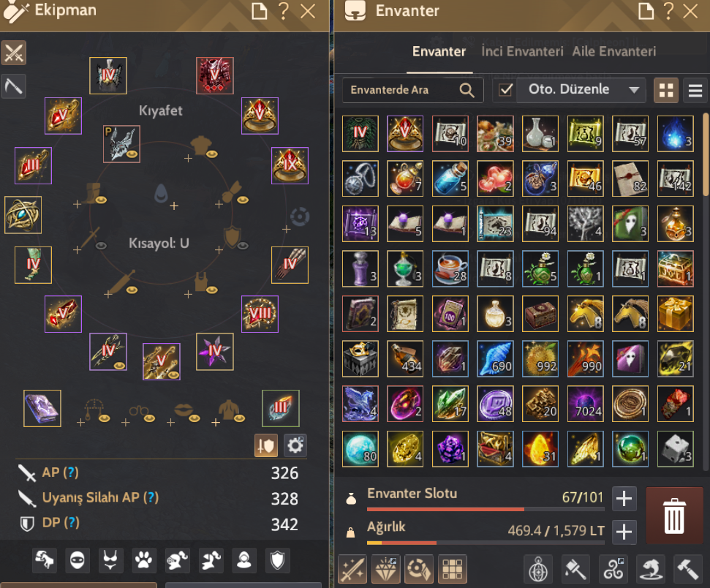Switch to Aile Envanteri tab
This screenshot has width=710, height=588.
(x=613, y=51)
